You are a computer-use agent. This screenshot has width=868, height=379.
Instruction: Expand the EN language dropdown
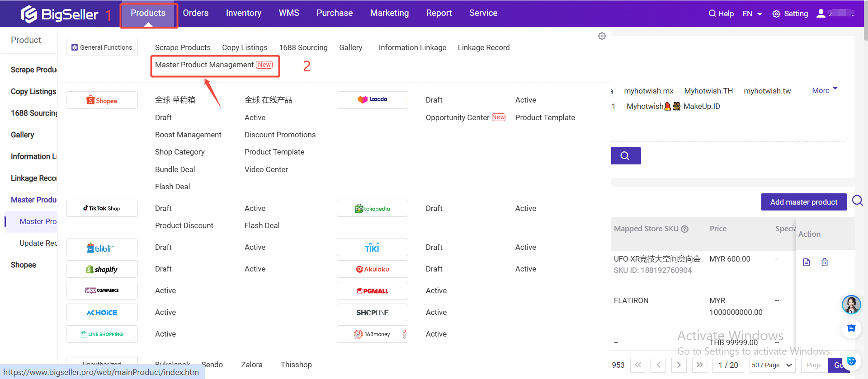752,14
